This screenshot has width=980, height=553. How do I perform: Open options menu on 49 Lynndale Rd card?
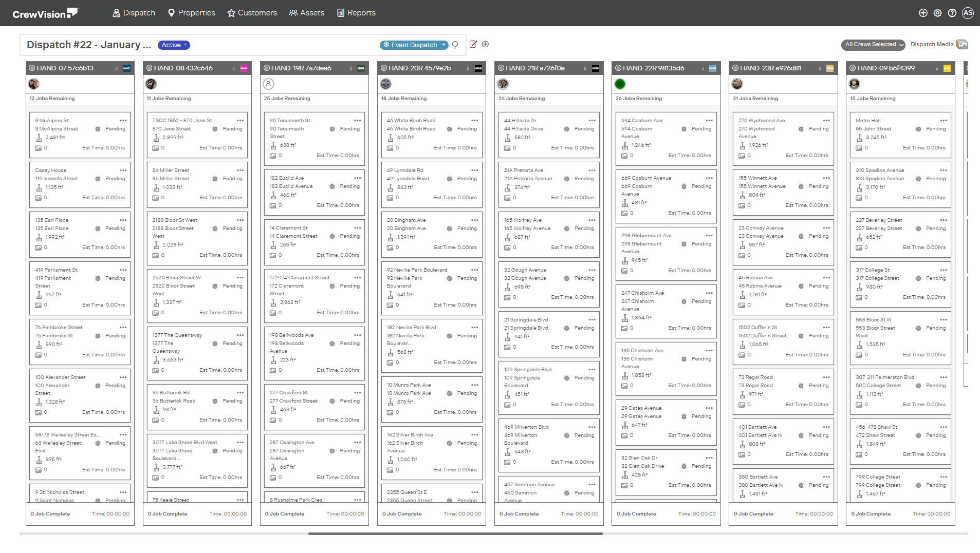pyautogui.click(x=474, y=170)
